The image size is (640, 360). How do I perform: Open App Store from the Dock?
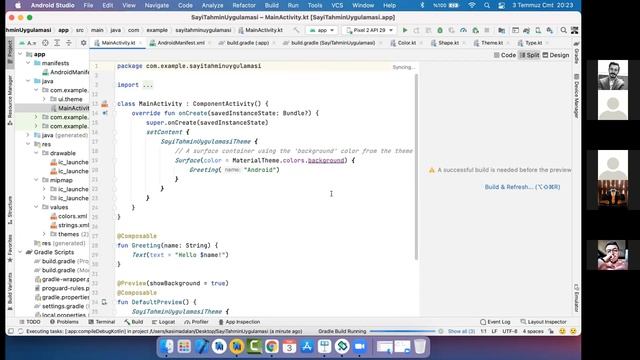pos(307,347)
